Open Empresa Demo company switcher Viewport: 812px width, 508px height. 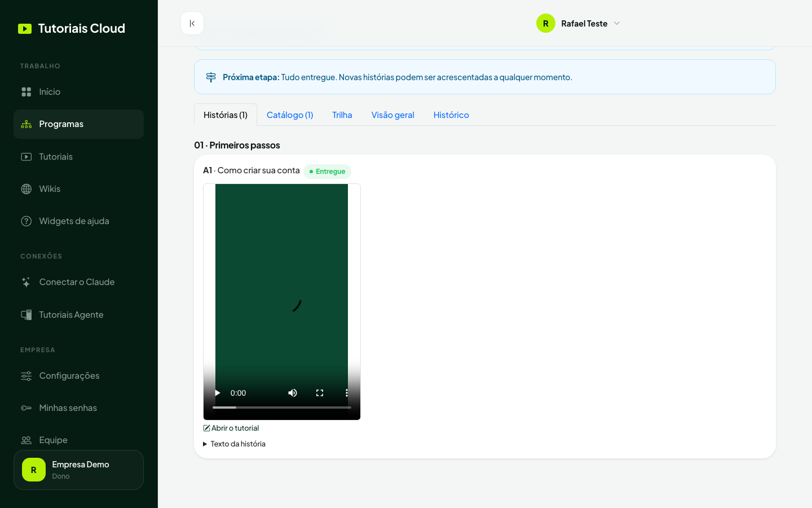[78, 470]
